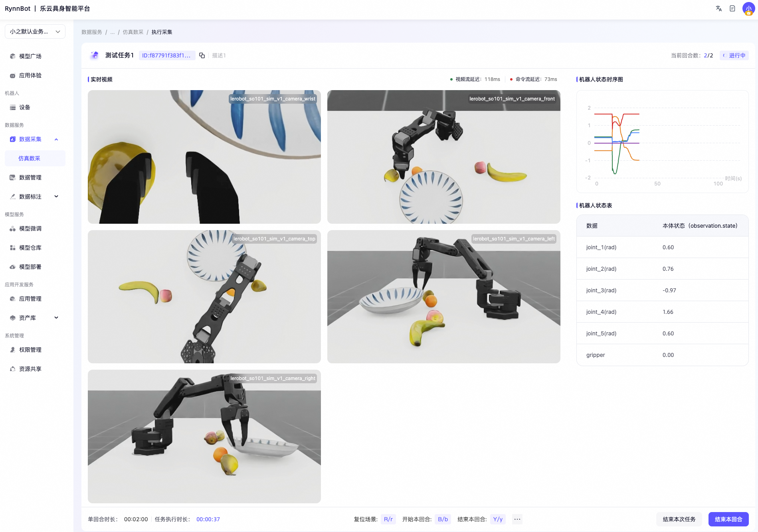Click the 结束本次任务 button
The image size is (758, 532).
pyautogui.click(x=679, y=519)
